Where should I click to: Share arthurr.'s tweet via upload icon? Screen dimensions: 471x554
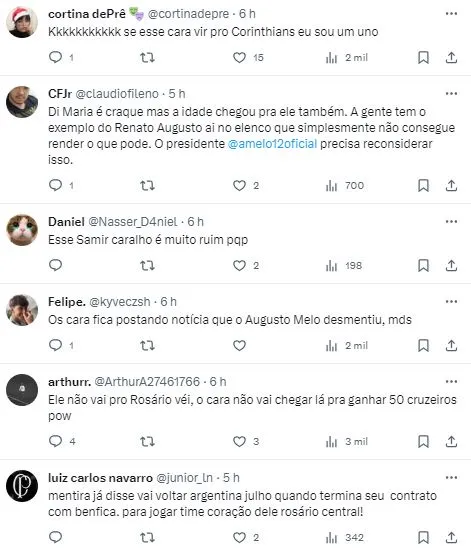pos(451,441)
